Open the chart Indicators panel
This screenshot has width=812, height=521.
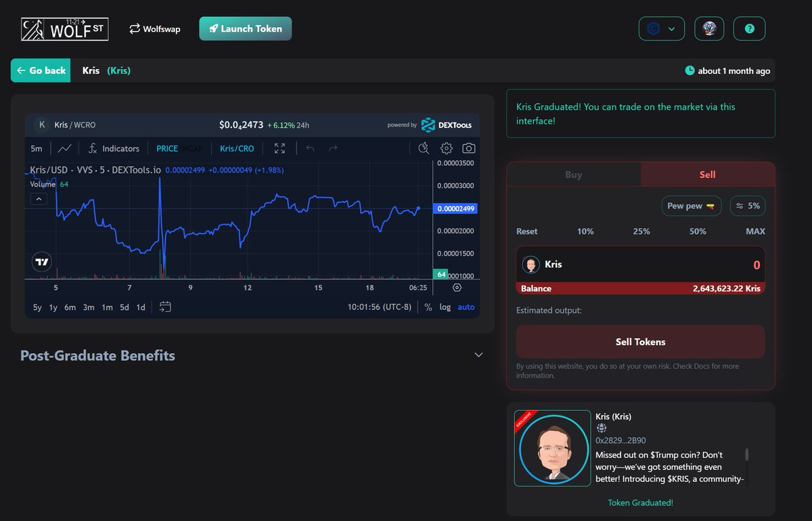(x=114, y=148)
